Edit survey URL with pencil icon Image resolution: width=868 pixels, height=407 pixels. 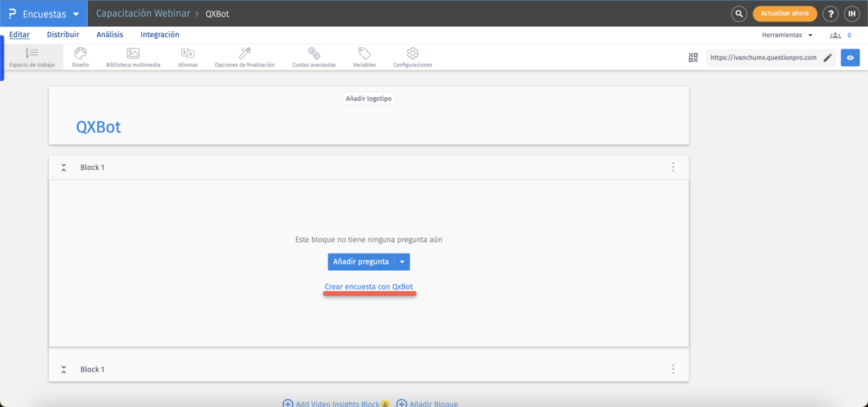pyautogui.click(x=827, y=57)
